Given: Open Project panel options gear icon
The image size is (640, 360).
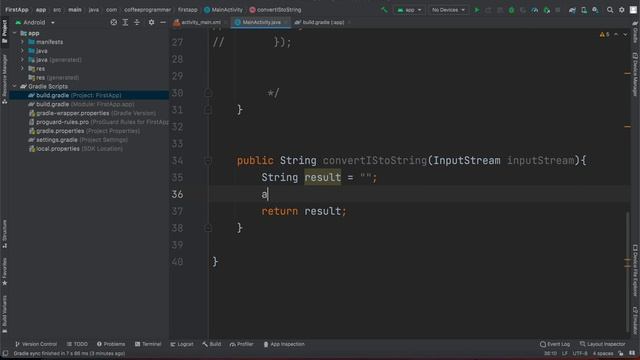Looking at the screenshot, I should (x=151, y=22).
